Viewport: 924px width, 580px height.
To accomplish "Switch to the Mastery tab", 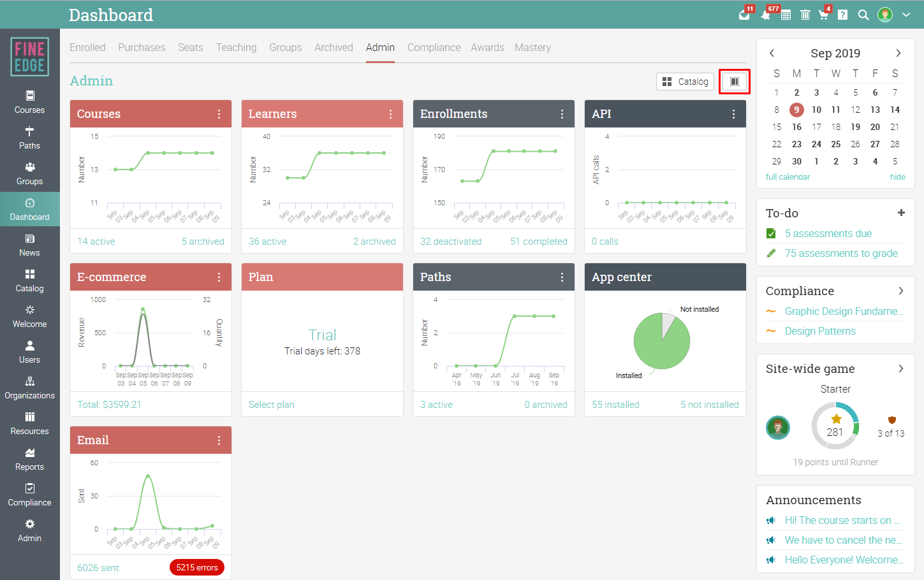I will [x=532, y=47].
